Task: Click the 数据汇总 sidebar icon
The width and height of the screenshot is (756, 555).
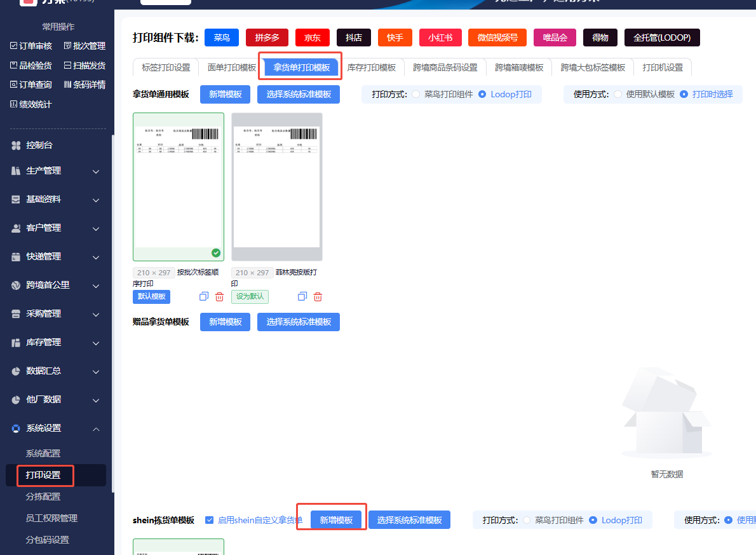Action: point(16,371)
